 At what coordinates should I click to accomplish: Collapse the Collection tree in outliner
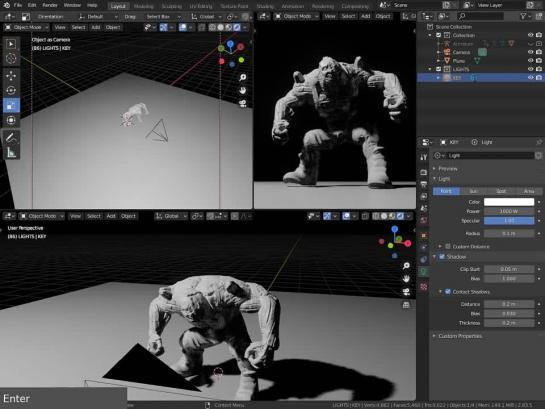coord(430,35)
